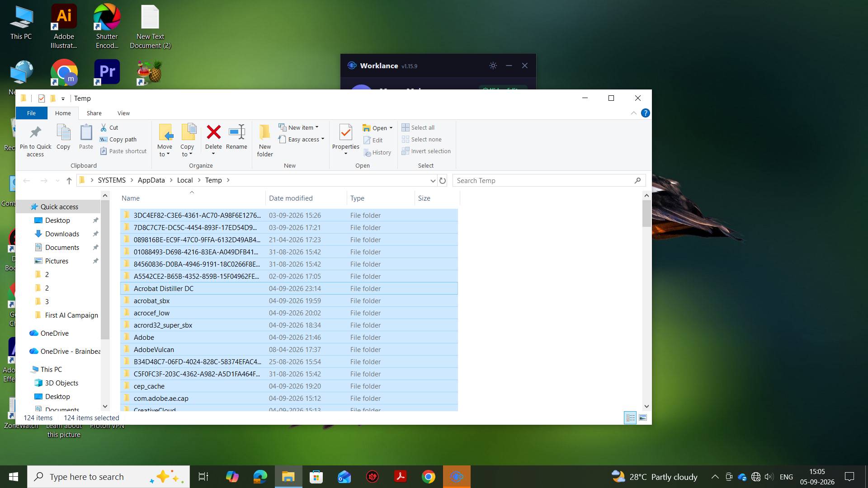Open the File Explorer help icon

pos(646,113)
